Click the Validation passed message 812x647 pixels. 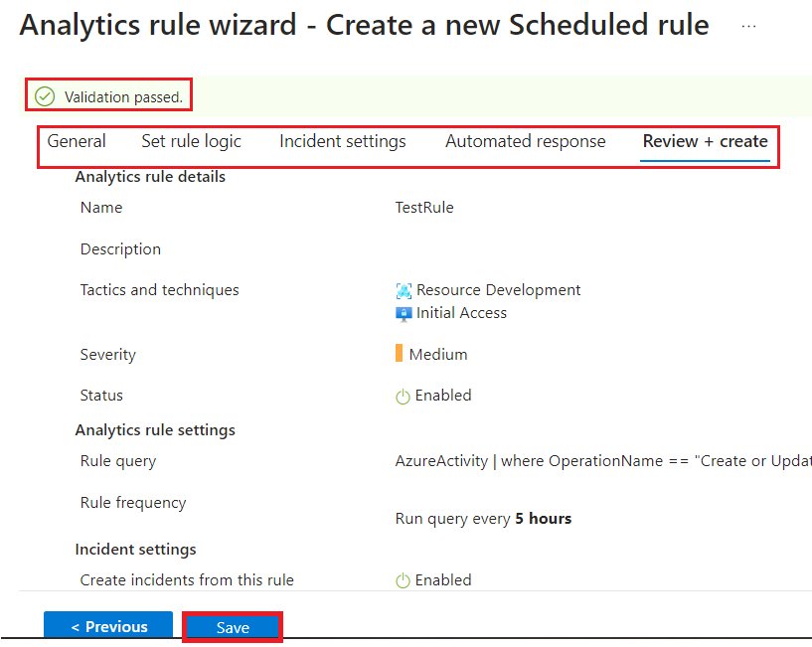[123, 96]
